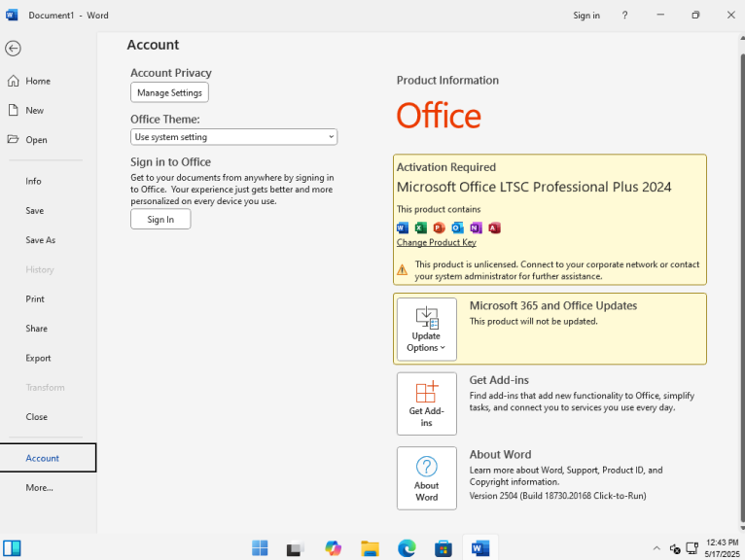Click the Word icon in product list
The height and width of the screenshot is (560, 745).
click(403, 228)
